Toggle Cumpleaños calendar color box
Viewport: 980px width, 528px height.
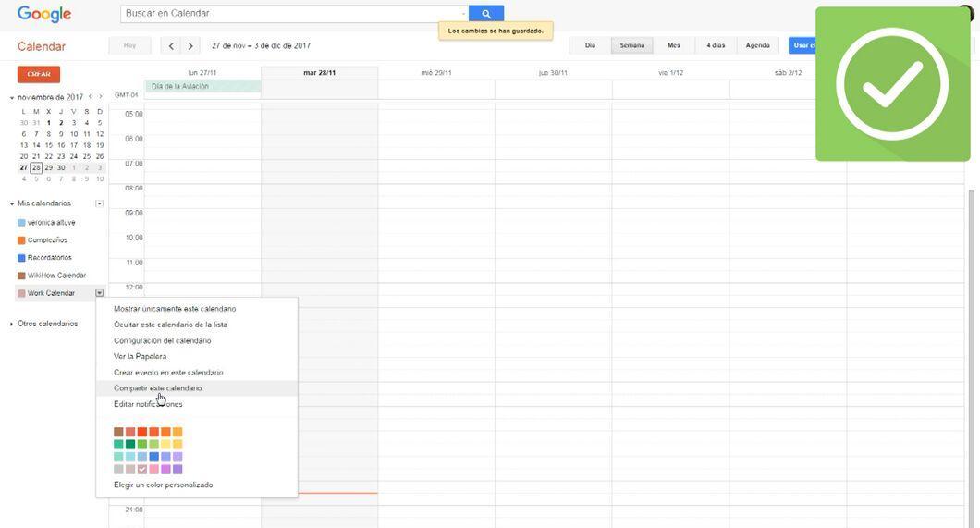coord(21,239)
